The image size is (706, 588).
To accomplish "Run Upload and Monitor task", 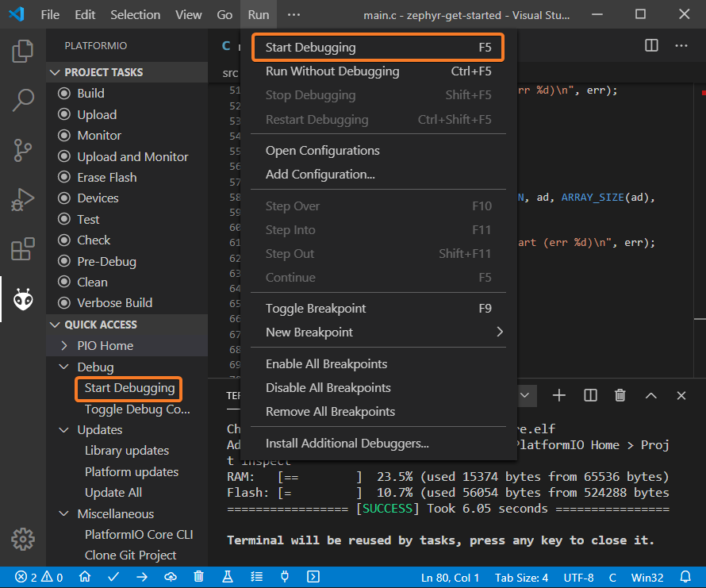I will pos(127,156).
